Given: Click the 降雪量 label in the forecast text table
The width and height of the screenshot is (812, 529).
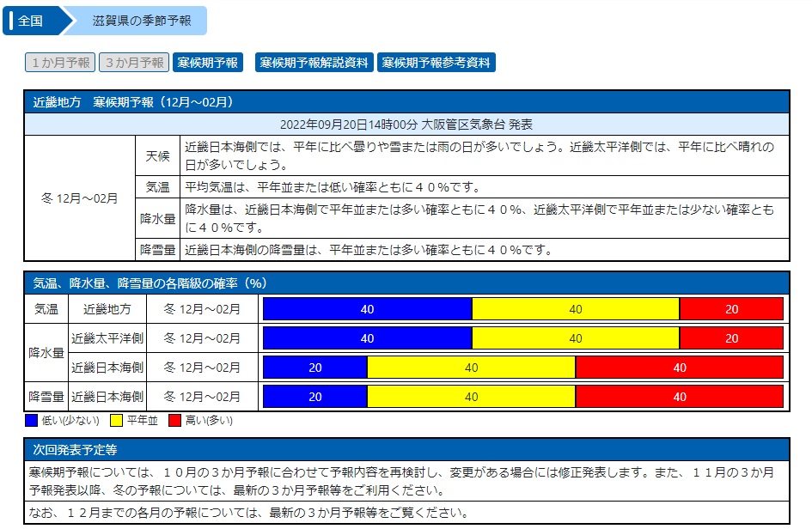Looking at the screenshot, I should (x=157, y=250).
